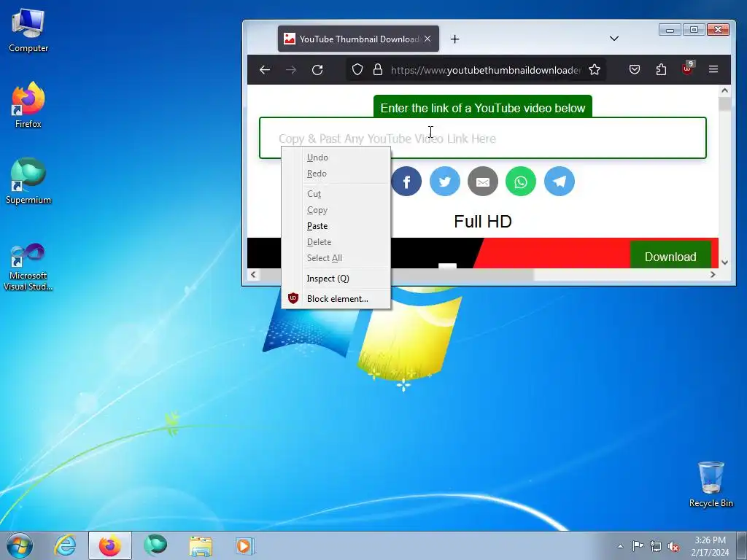Screen dimensions: 747x560
Task: Click the vertical scrollbar up arrow
Action: (724, 90)
